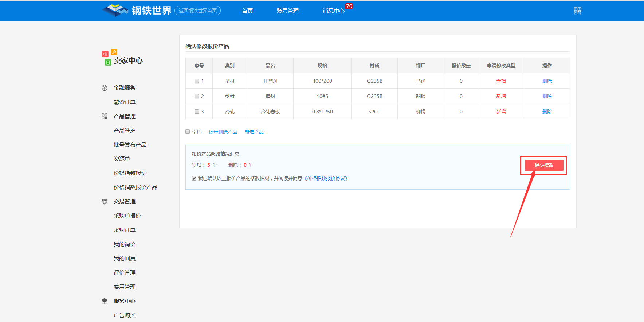Open 产品维护 in sidebar
Image resolution: width=644 pixels, height=322 pixels.
click(125, 131)
